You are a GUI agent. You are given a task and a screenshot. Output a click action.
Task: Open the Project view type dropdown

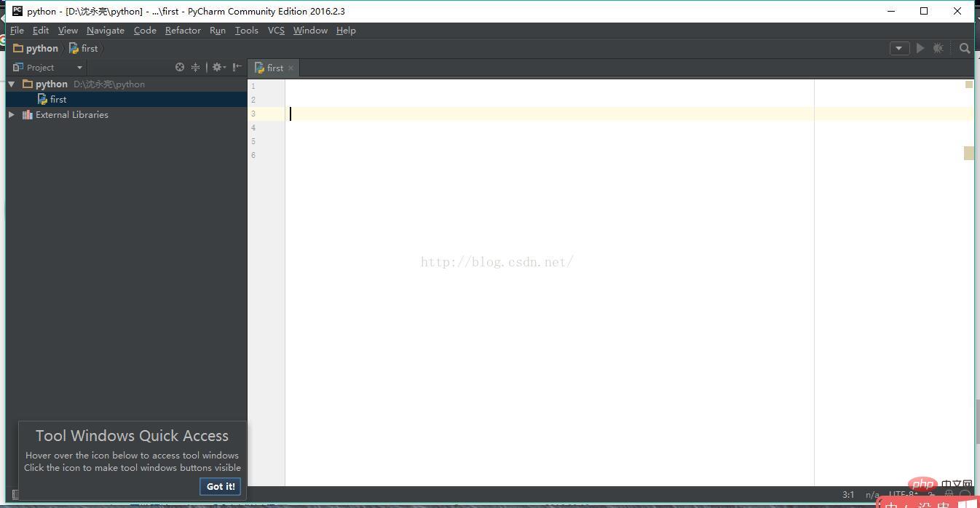[x=79, y=68]
